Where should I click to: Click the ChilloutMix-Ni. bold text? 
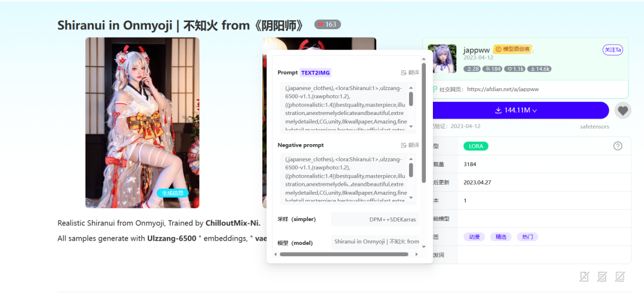click(233, 224)
